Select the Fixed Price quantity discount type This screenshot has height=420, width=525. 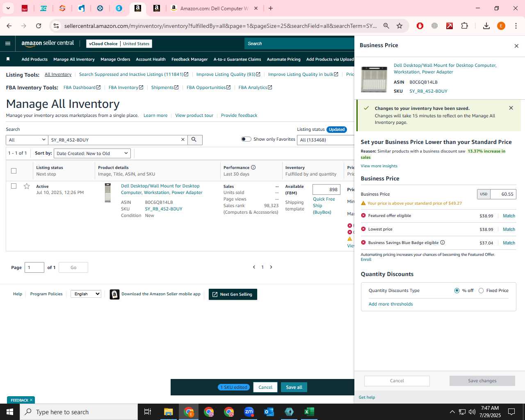click(481, 290)
